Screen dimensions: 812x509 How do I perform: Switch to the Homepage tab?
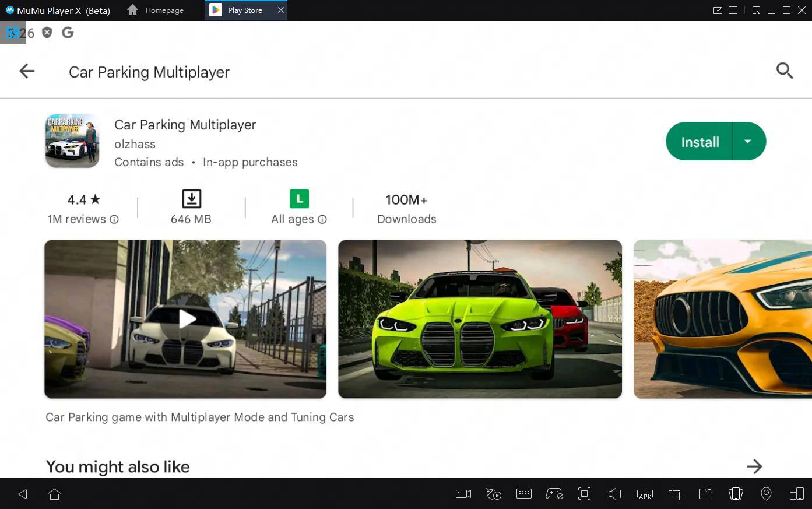(156, 10)
